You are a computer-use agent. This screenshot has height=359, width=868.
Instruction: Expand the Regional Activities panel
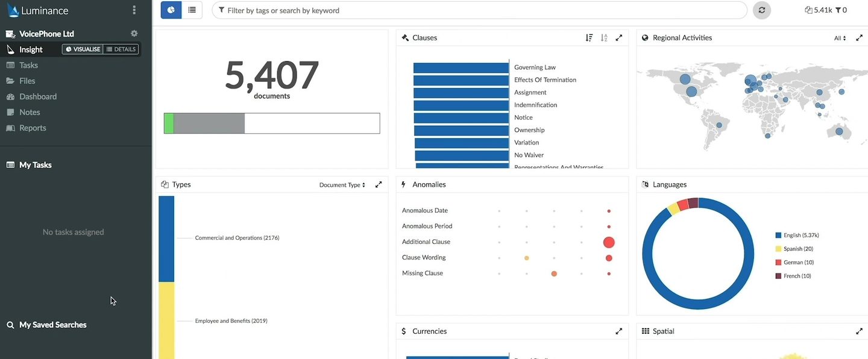point(859,37)
